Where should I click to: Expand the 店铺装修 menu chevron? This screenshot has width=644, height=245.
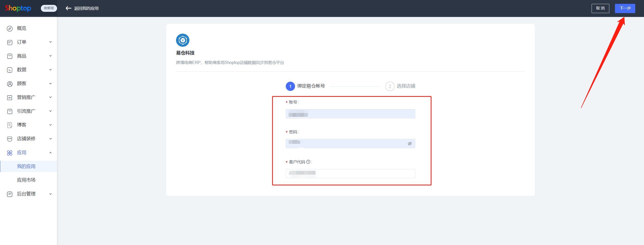tap(51, 139)
